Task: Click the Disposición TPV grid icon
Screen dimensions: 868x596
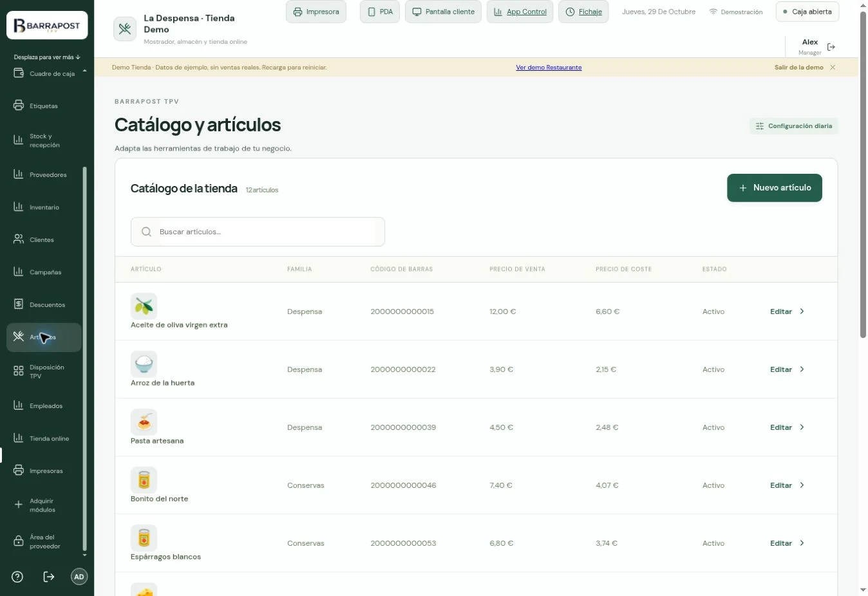Action: (x=19, y=371)
